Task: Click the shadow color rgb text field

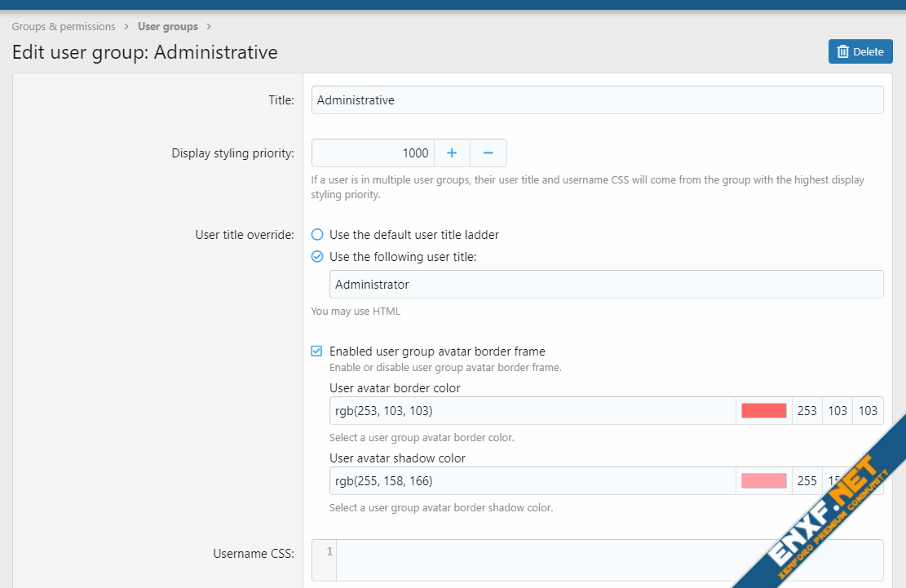Action: click(533, 481)
